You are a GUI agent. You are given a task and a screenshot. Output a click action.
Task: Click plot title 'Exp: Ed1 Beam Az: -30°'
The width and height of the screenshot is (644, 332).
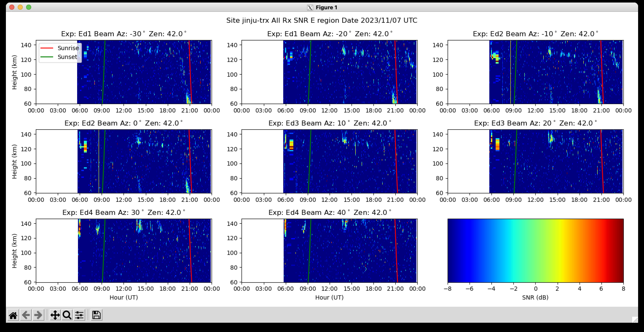click(x=124, y=34)
